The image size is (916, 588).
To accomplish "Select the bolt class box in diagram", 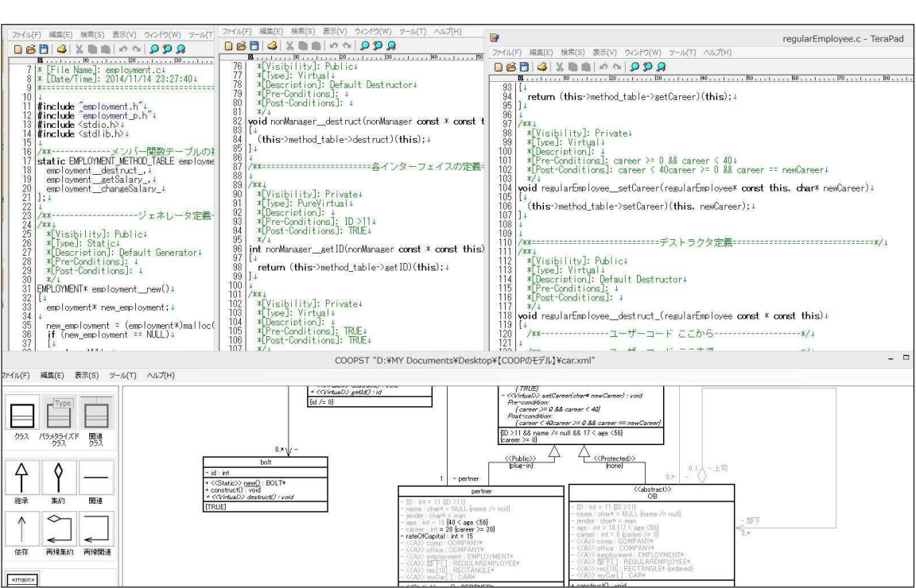I will pos(266,485).
